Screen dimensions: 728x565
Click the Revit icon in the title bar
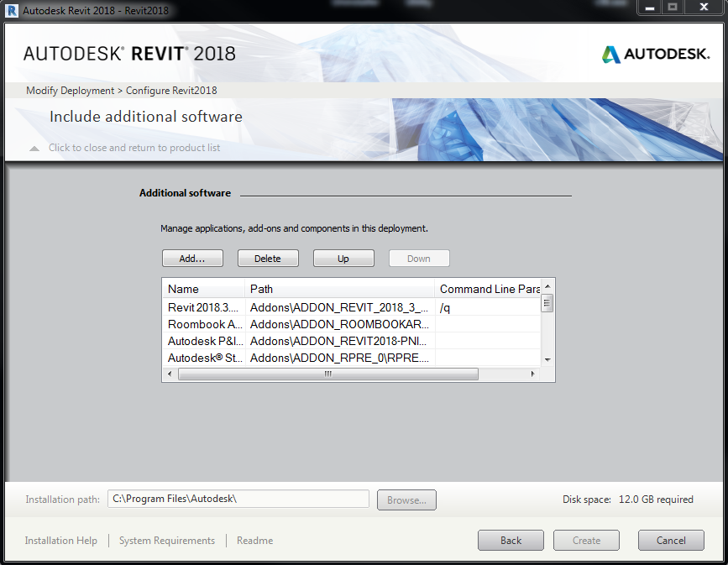[x=11, y=10]
